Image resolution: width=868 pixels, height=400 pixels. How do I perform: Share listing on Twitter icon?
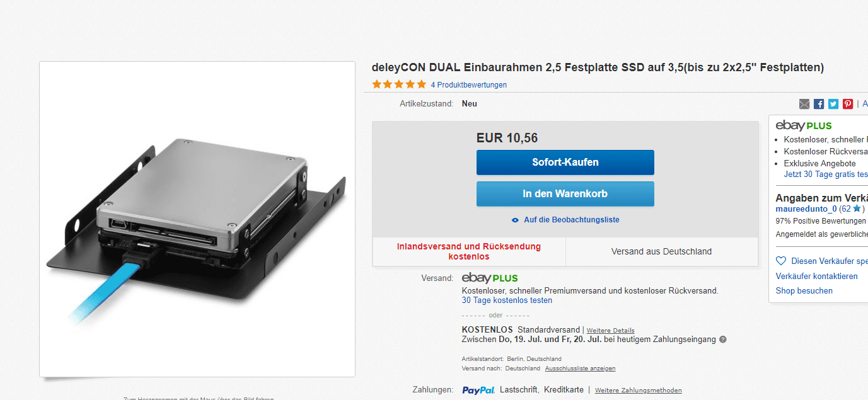point(833,104)
